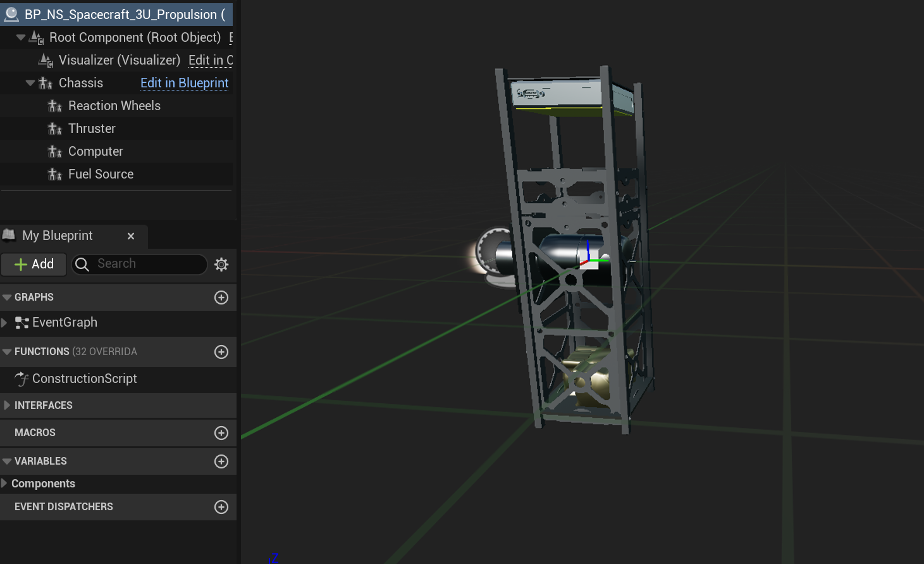Add a new variable with plus icon
924x564 pixels.
(x=221, y=461)
